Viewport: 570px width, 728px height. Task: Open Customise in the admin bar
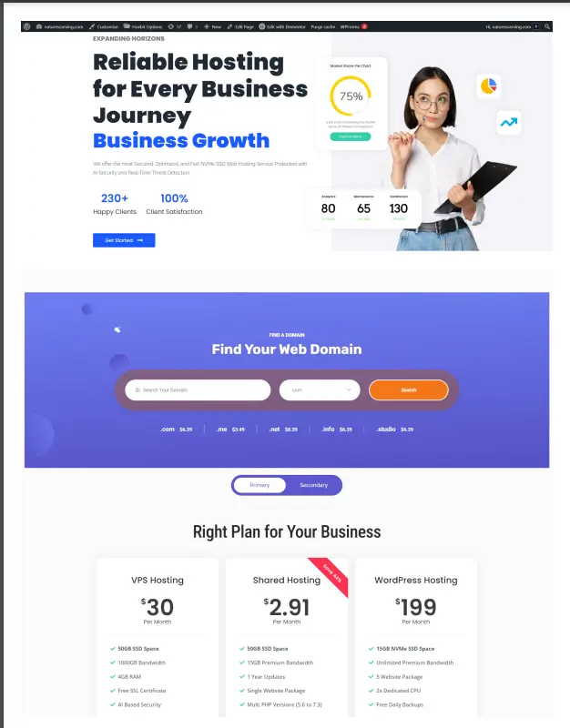pos(104,26)
